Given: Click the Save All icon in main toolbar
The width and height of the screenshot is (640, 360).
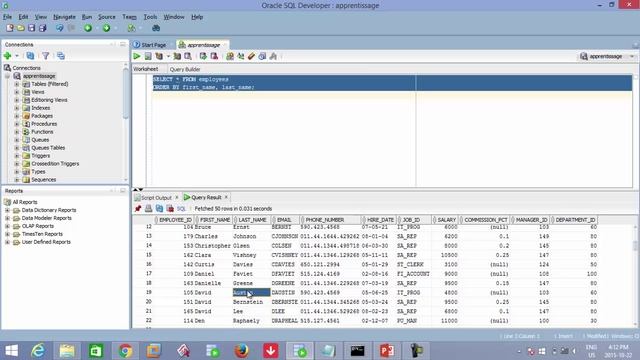Looking at the screenshot, I should pos(42,28).
